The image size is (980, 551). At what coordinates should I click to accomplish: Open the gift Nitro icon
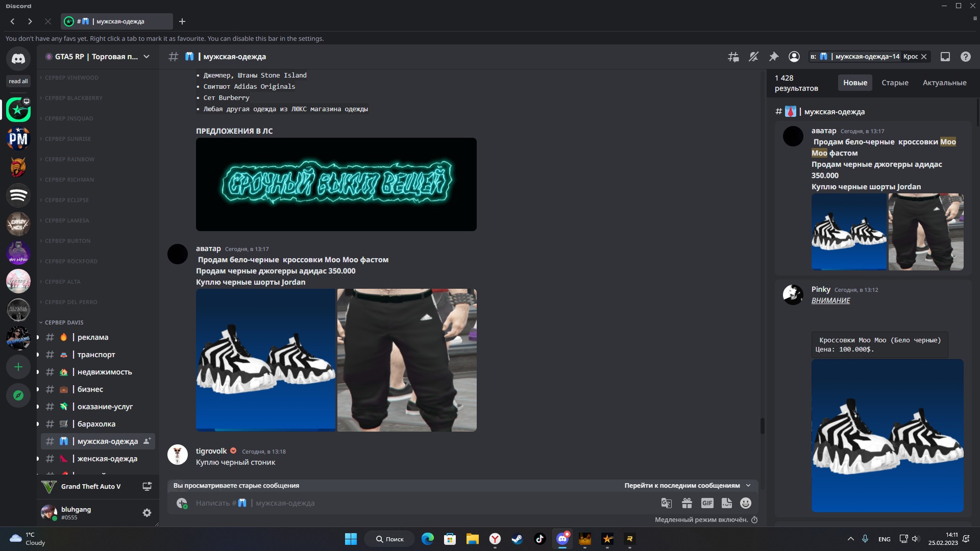(687, 503)
